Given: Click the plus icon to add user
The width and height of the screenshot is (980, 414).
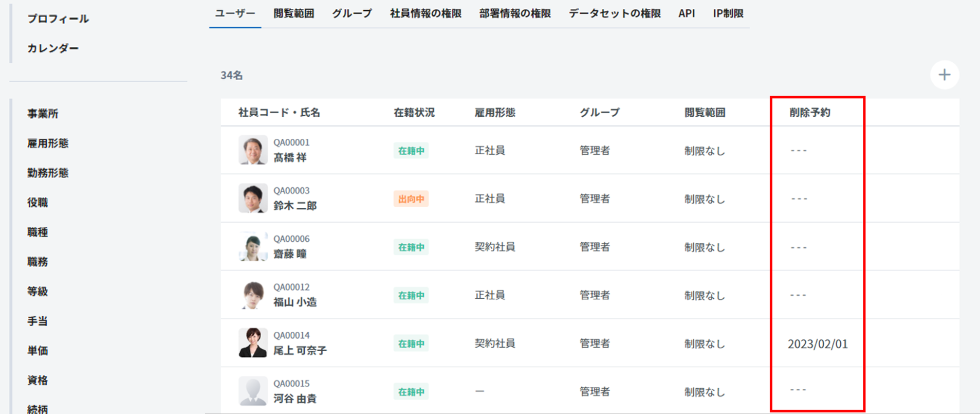Looking at the screenshot, I should (944, 75).
